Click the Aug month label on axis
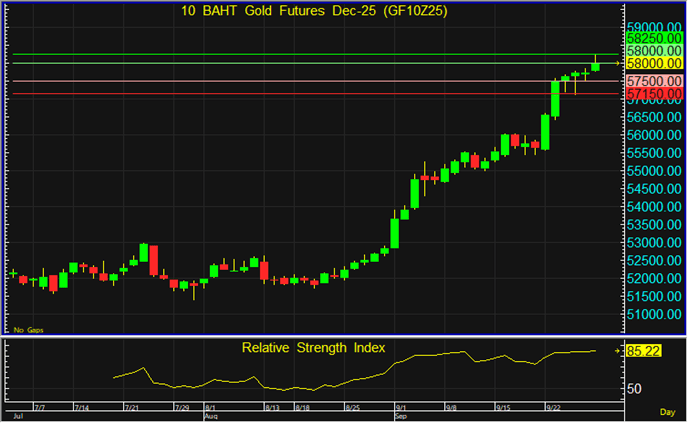This screenshot has height=423, width=688. click(x=210, y=415)
